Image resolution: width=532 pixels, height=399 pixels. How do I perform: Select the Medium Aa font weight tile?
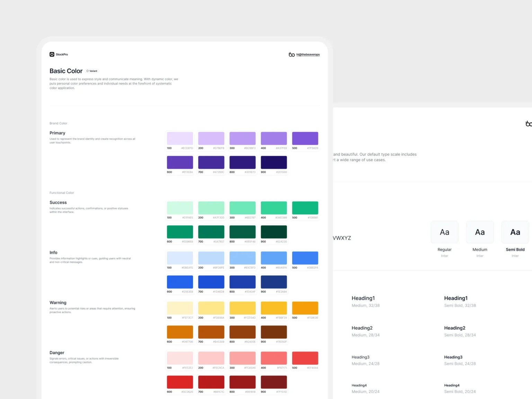[x=480, y=232]
